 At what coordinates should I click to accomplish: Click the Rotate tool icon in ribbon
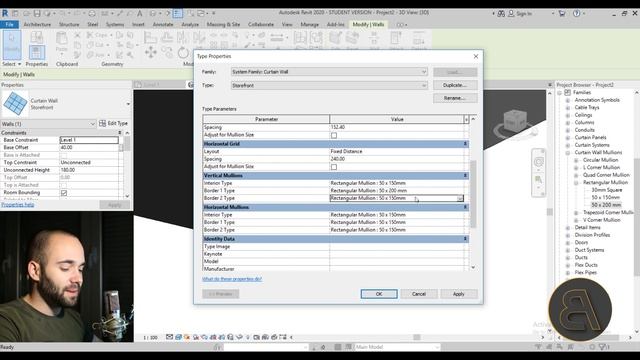pyautogui.click(x=183, y=52)
